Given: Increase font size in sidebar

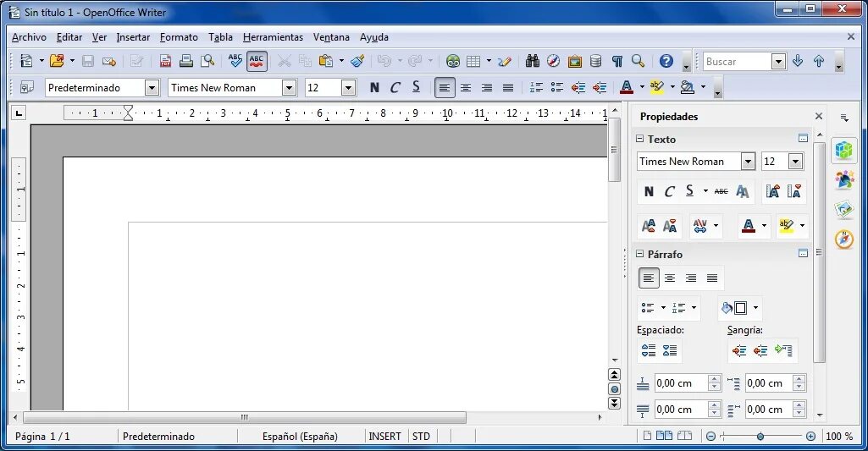Looking at the screenshot, I should pos(773,191).
